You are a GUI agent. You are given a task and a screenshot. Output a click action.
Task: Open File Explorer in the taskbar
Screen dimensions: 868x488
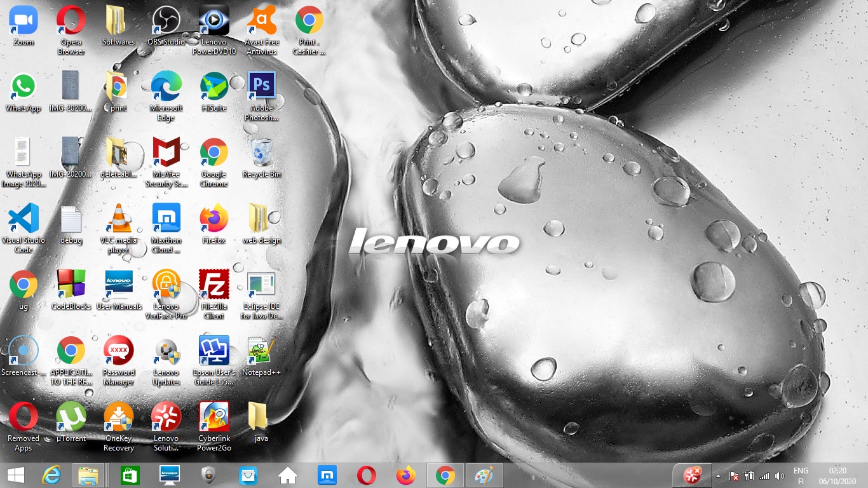tap(88, 475)
